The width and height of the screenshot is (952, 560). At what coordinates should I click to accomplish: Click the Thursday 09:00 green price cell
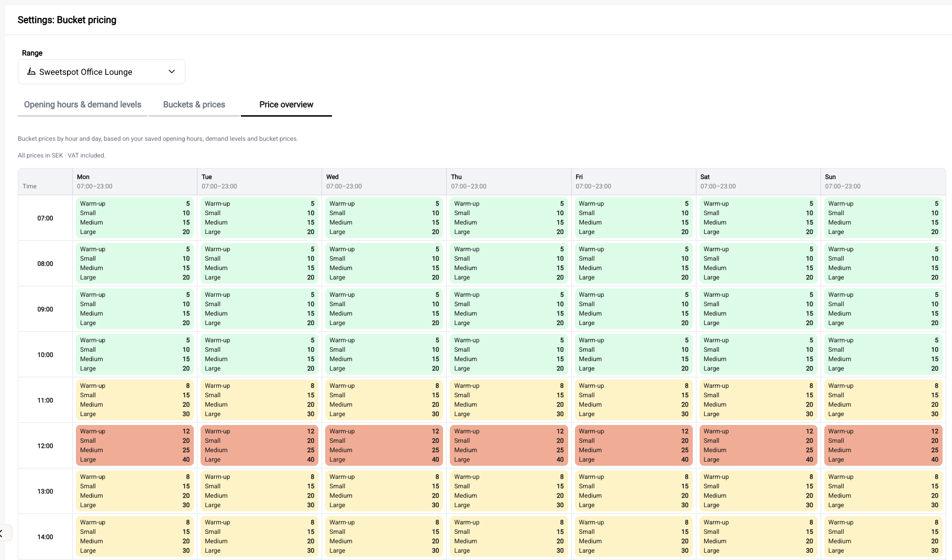point(509,309)
